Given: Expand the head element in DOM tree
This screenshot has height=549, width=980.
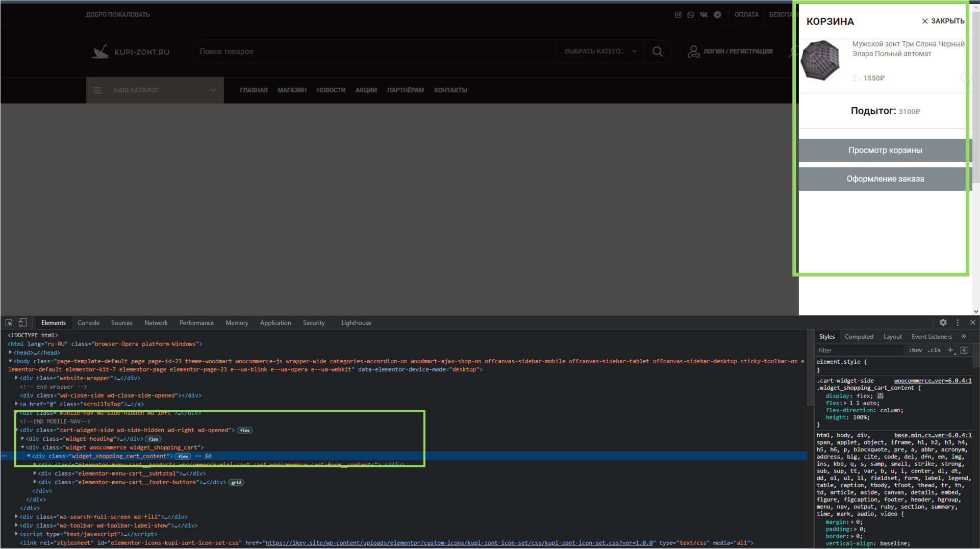Looking at the screenshot, I should [x=11, y=353].
